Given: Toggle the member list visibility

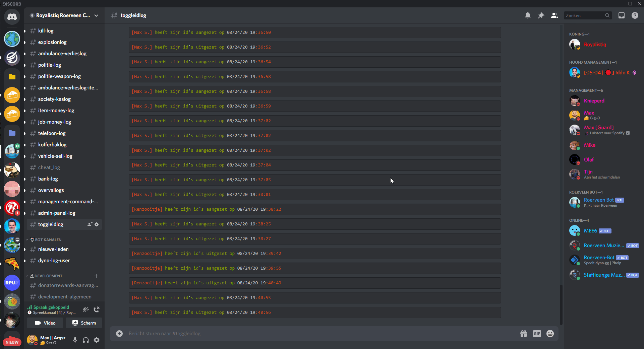Looking at the screenshot, I should [554, 15].
